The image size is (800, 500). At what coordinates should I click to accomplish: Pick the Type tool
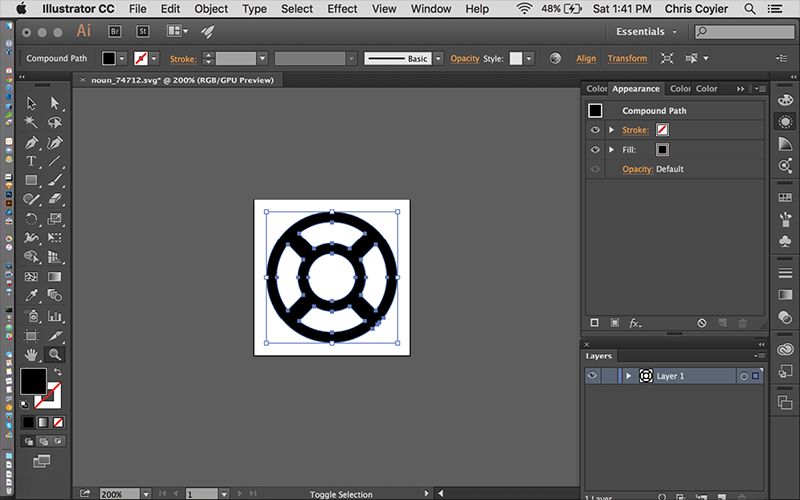click(x=31, y=161)
